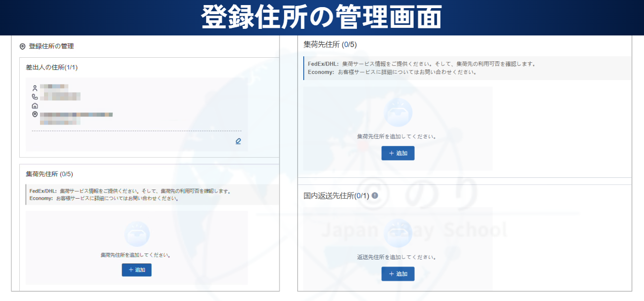Viewport: 644px width, 301px height.
Task: Click the house icon in the sender address card
Action: click(x=35, y=106)
